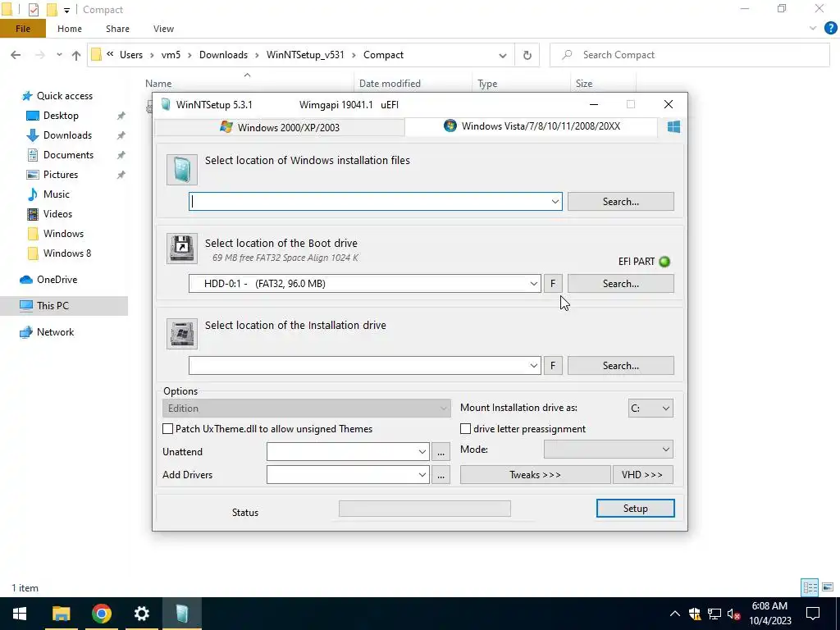This screenshot has width=840, height=630.
Task: Switch Explorer to large icons view
Action: [828, 587]
